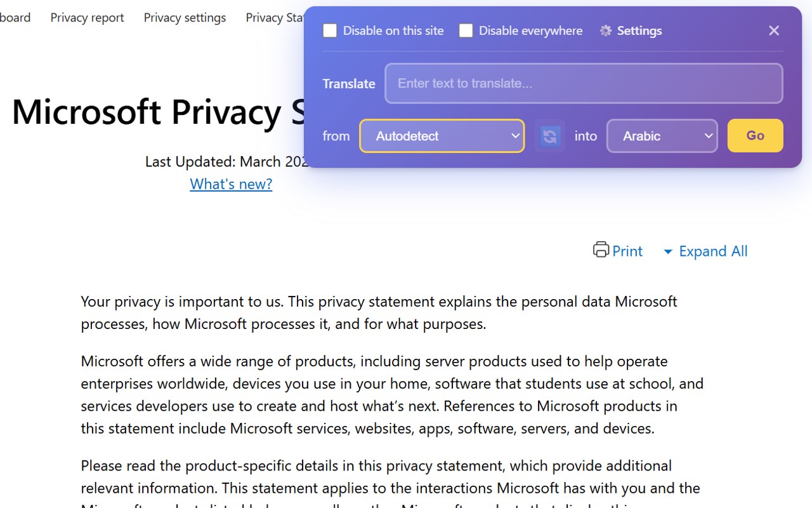This screenshot has width=812, height=508.
Task: Click the Go translate button
Action: [x=755, y=136]
